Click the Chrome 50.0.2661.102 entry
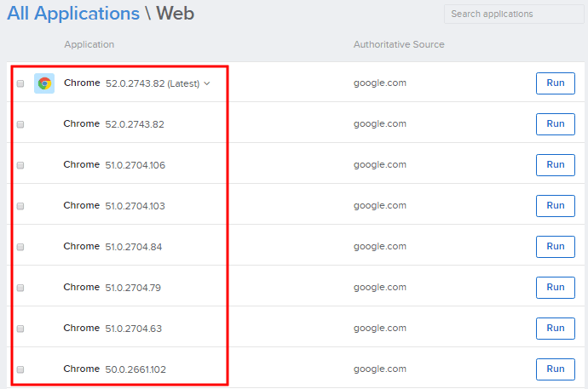This screenshot has width=588, height=389. [115, 369]
